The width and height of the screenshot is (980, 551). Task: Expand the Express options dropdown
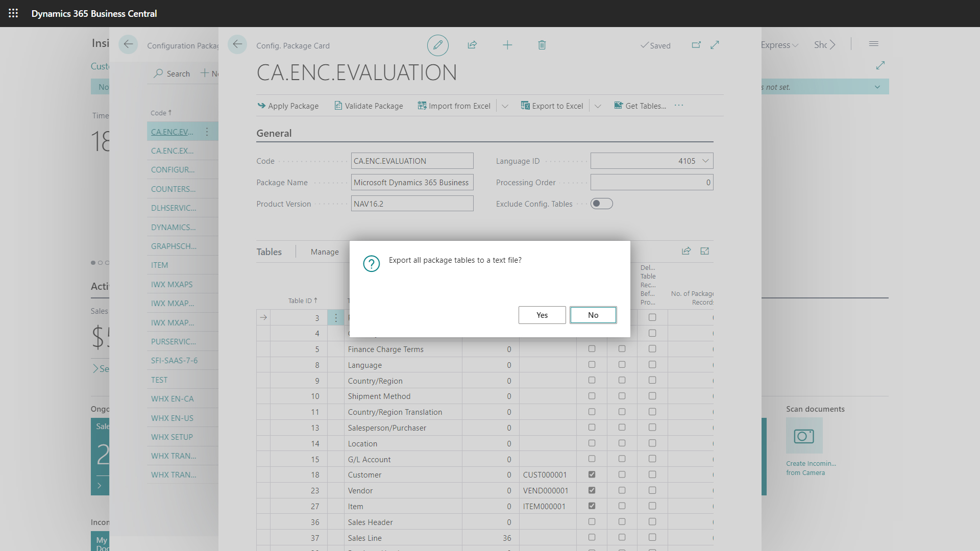click(795, 45)
